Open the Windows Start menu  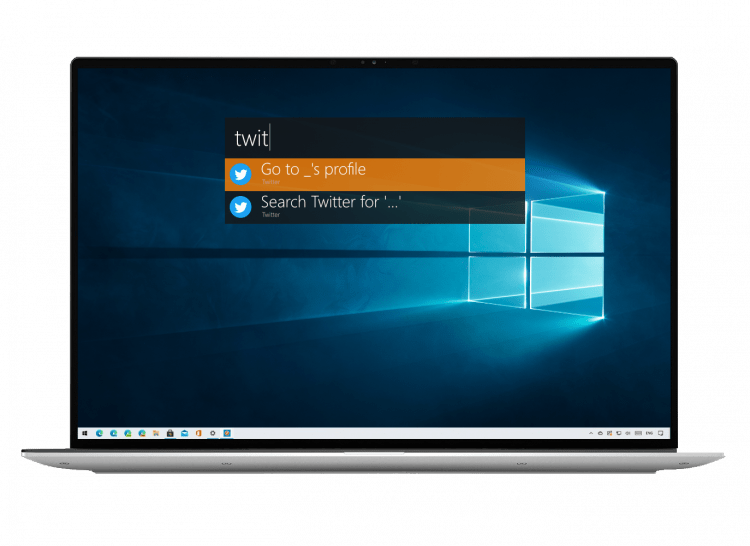[85, 433]
